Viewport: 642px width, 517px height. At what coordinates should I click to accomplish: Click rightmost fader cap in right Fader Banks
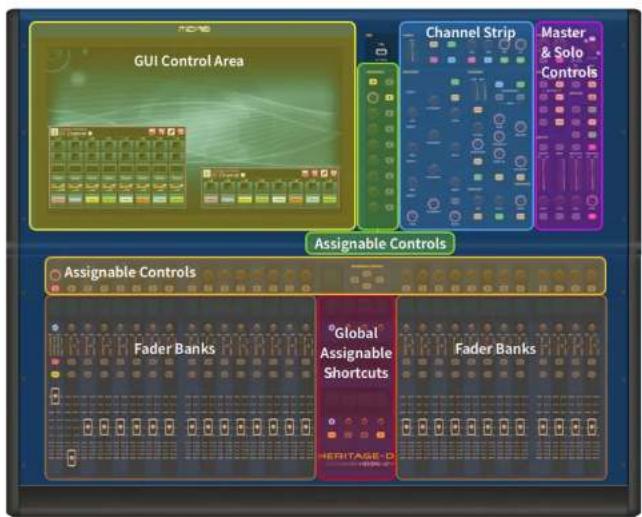pos(592,427)
